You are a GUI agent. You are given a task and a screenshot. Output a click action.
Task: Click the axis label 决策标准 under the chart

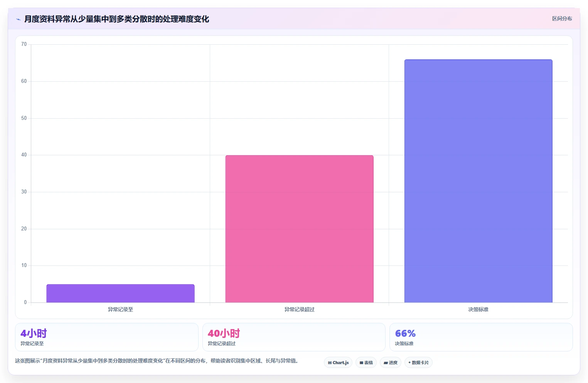(x=478, y=309)
